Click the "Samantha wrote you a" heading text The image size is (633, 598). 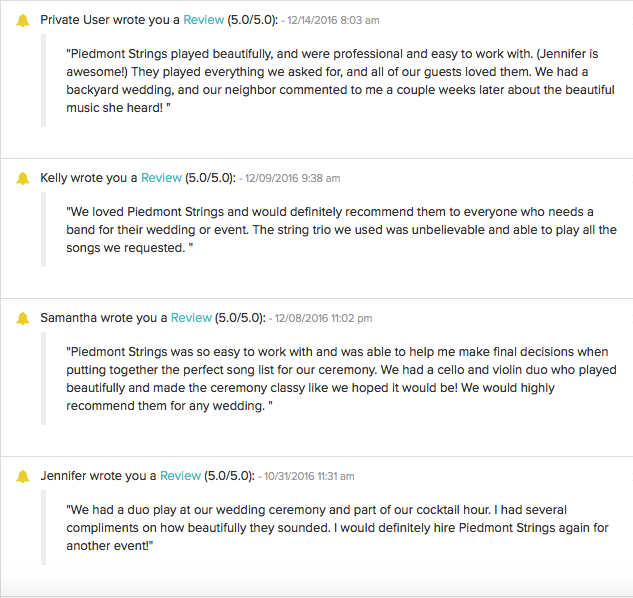pyautogui.click(x=104, y=318)
